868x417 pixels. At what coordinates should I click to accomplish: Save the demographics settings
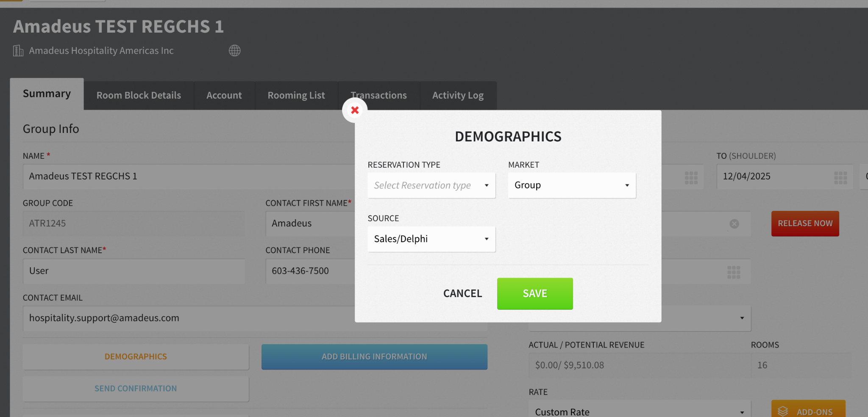point(535,293)
